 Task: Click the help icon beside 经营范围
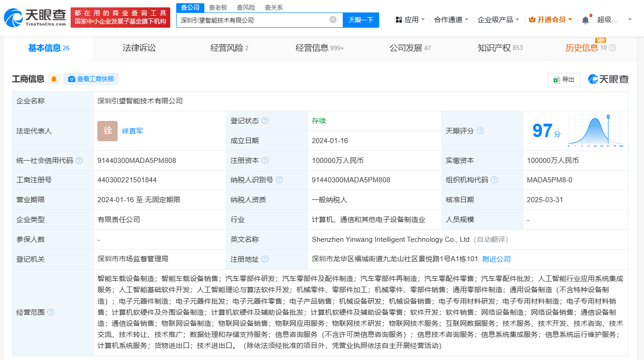[x=51, y=312]
